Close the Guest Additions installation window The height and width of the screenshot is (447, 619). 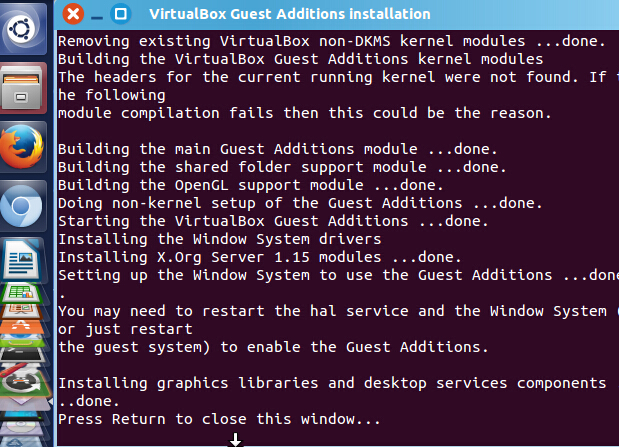click(x=72, y=15)
